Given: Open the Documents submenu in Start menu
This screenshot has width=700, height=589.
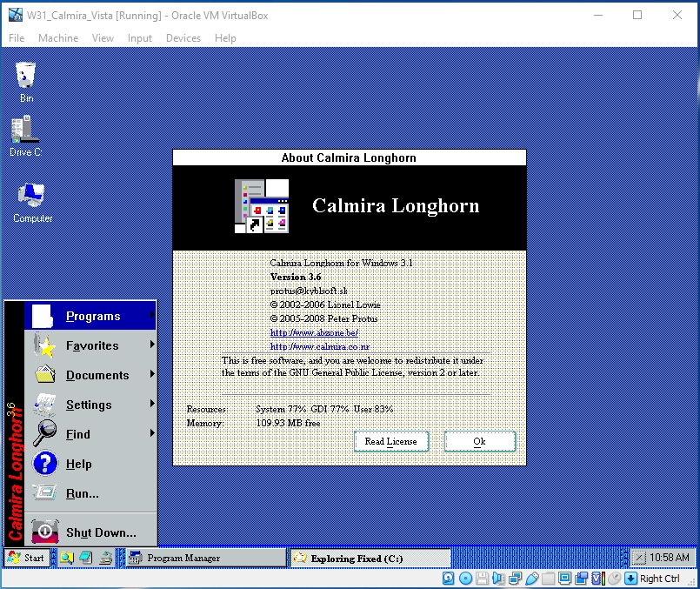Looking at the screenshot, I should [x=90, y=375].
